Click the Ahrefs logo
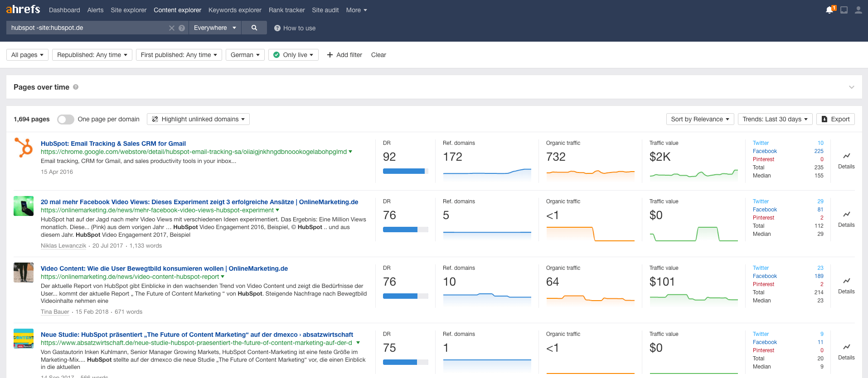 tap(23, 10)
